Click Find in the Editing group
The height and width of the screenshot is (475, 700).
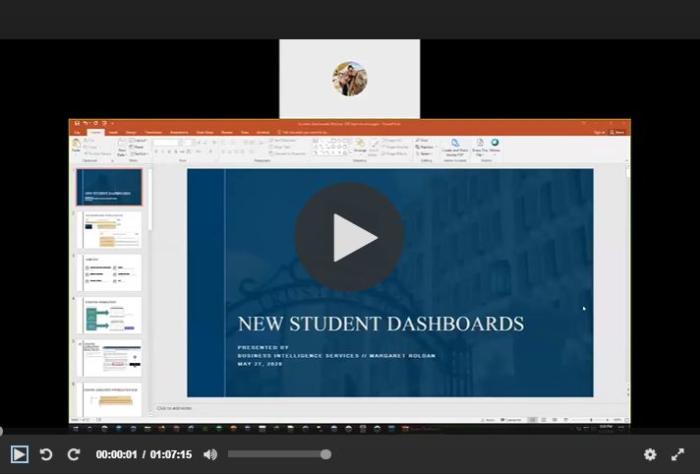(422, 140)
